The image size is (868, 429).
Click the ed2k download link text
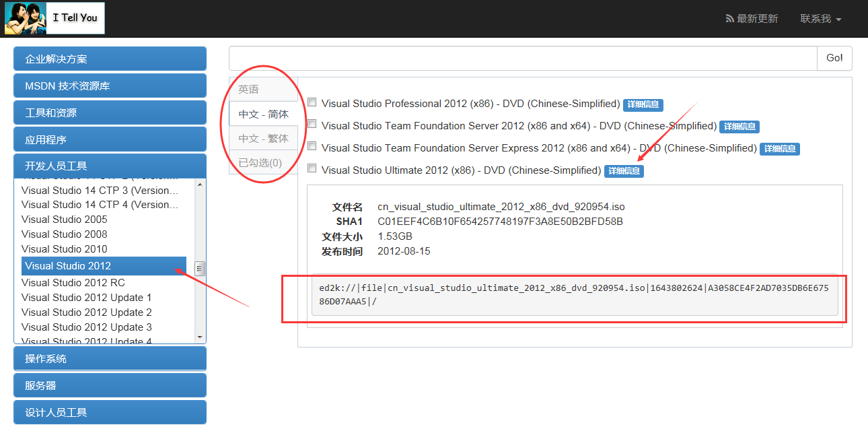pyautogui.click(x=575, y=295)
